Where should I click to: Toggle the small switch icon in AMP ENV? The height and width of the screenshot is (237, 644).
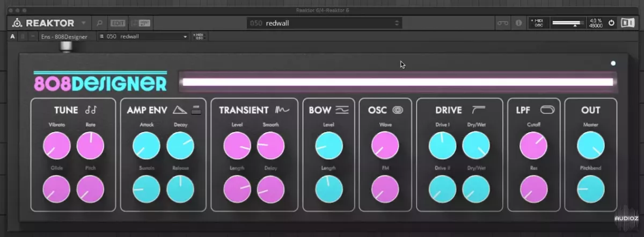click(195, 110)
